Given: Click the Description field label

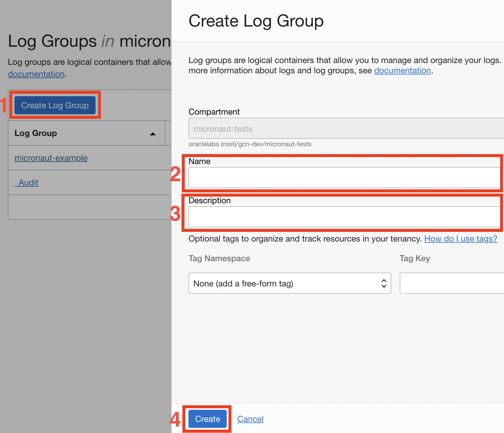Looking at the screenshot, I should pos(209,201).
